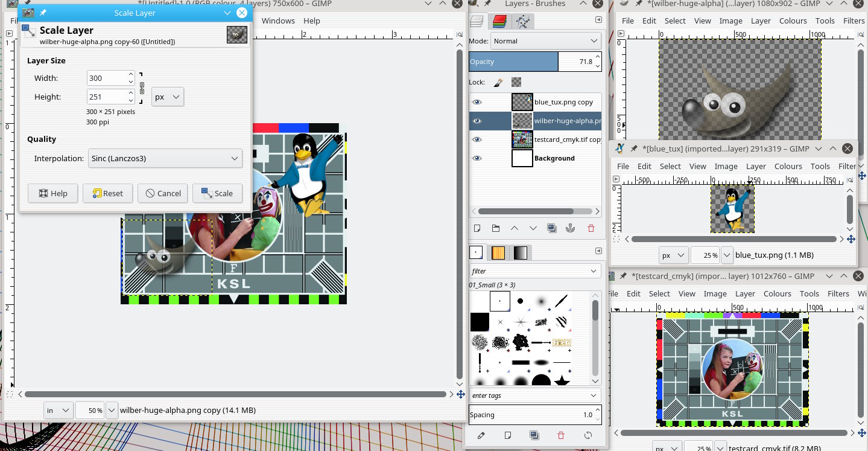The image size is (868, 451).
Task: Open the px unit dropdown in Scale Layer
Action: click(168, 97)
